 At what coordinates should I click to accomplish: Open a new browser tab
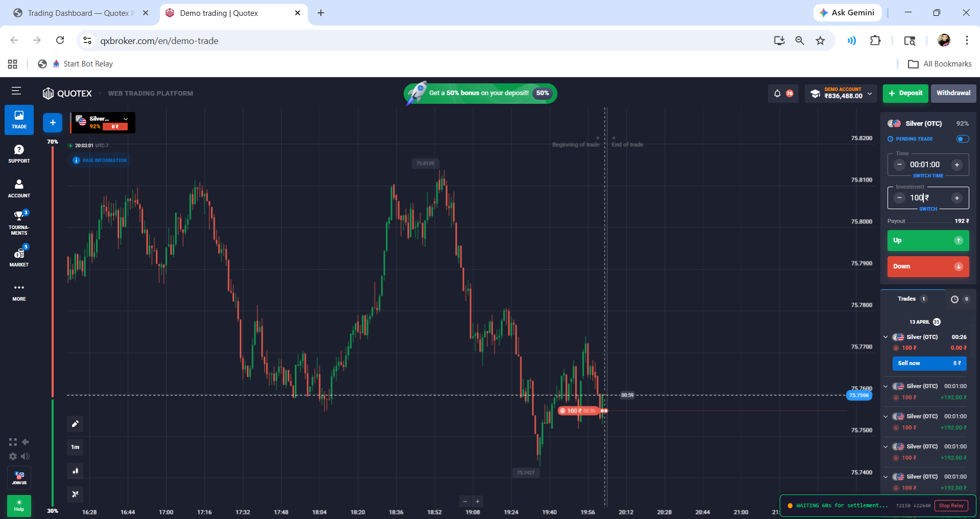pos(321,13)
